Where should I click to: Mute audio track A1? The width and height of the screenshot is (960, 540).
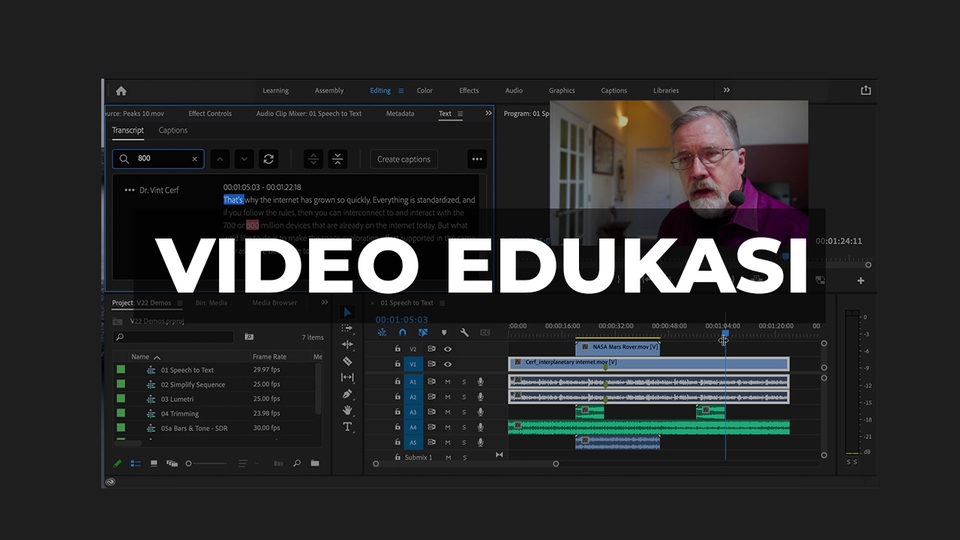(448, 381)
